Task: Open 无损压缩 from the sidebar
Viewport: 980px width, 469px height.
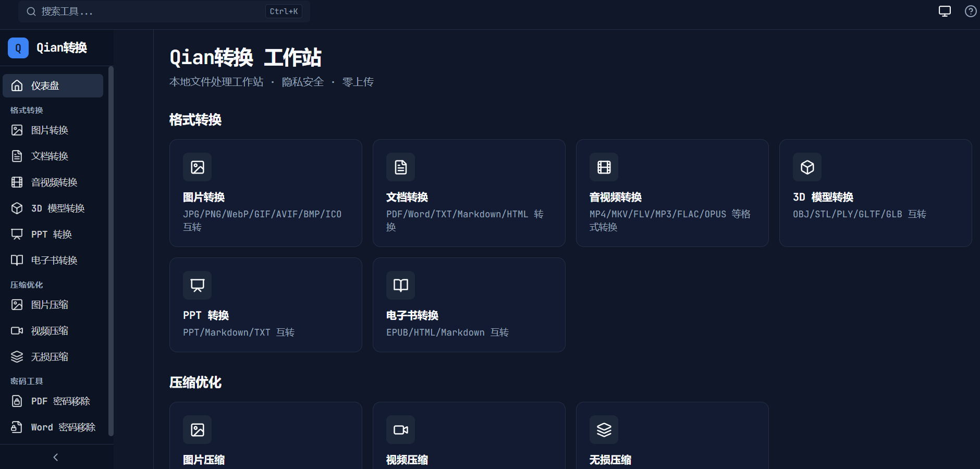Action: (53, 357)
